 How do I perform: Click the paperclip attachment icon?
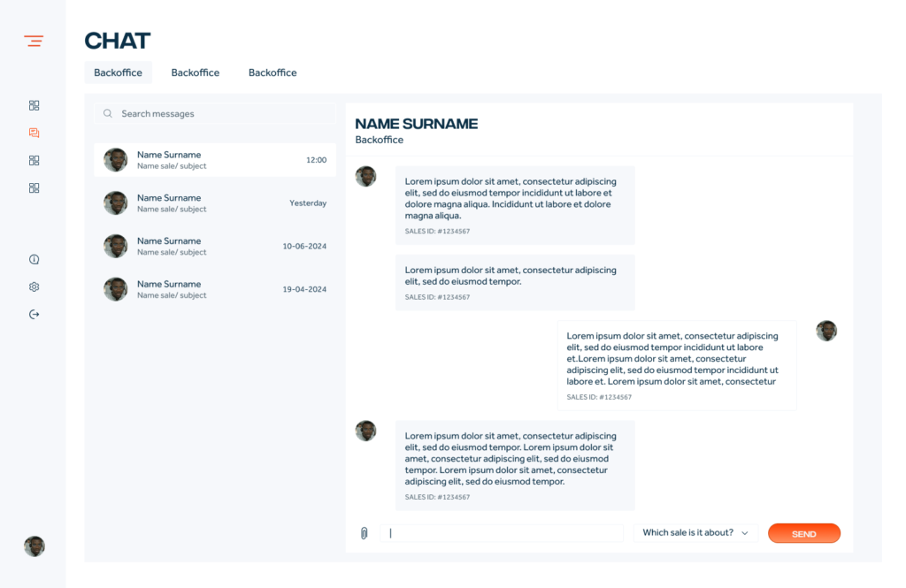coord(364,533)
